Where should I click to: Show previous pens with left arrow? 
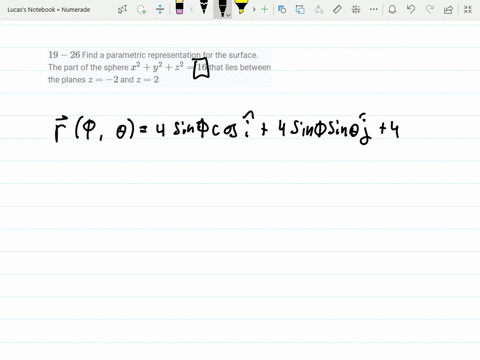click(x=191, y=9)
